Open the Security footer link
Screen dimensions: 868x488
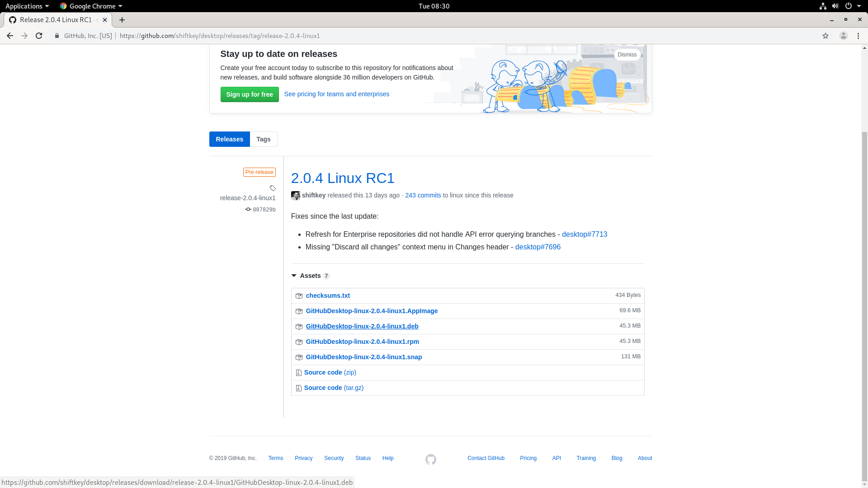tap(334, 458)
